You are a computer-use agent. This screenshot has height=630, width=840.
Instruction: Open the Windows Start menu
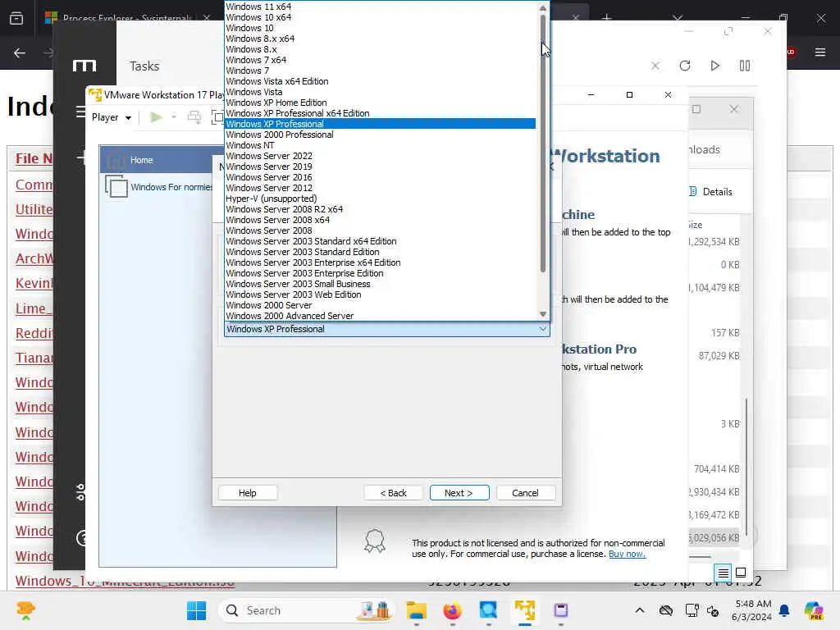(x=196, y=610)
